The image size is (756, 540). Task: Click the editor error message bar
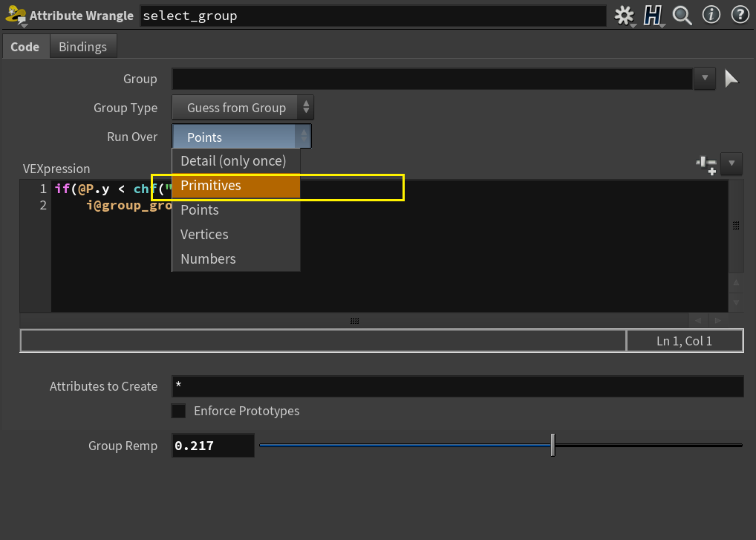point(323,341)
